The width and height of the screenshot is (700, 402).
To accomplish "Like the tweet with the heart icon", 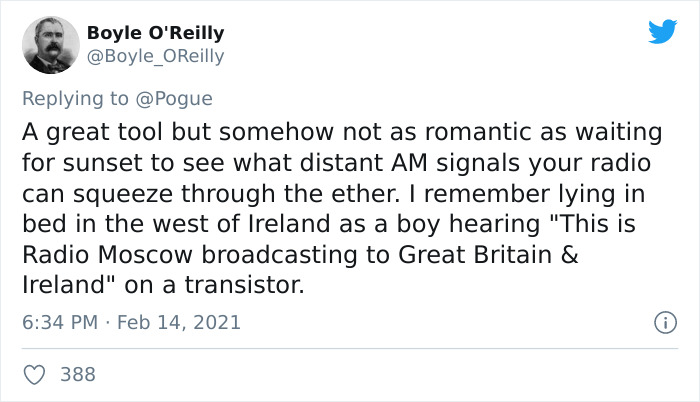I will (x=34, y=374).
